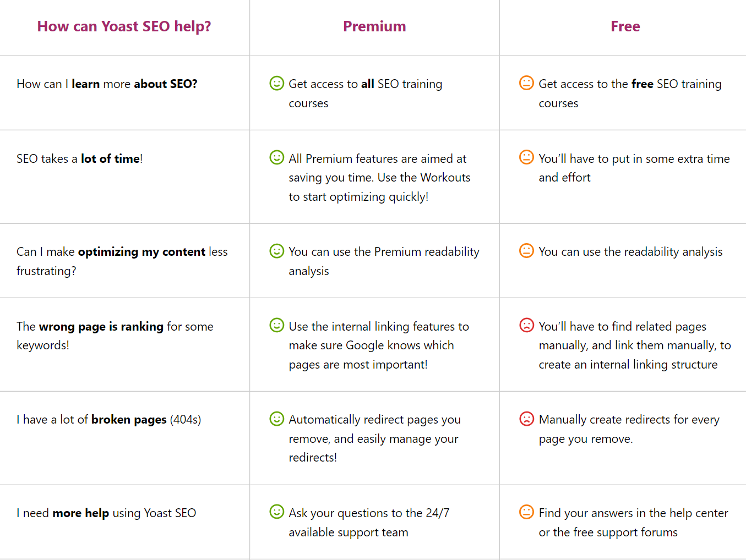Click green smiley beside Automatically redirect pages
The height and width of the screenshot is (560, 746).
pyautogui.click(x=276, y=419)
